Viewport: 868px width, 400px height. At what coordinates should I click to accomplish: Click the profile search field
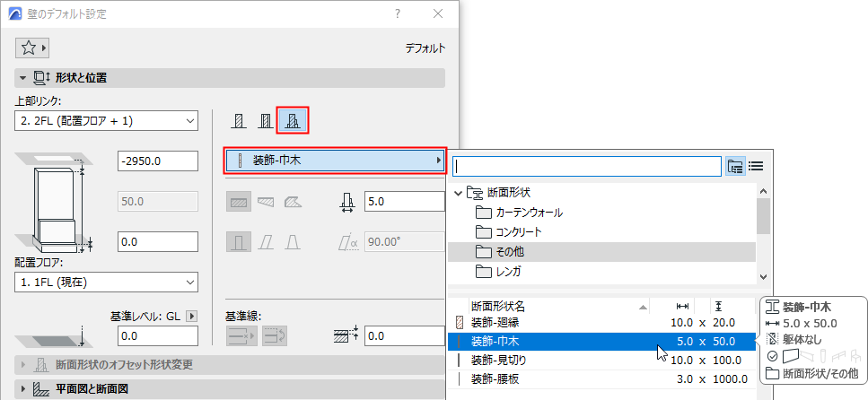(x=587, y=165)
